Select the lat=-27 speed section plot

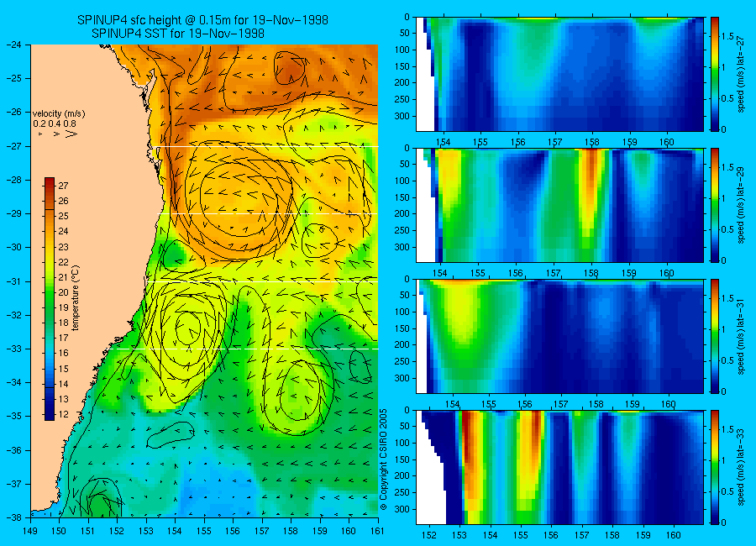(x=559, y=74)
